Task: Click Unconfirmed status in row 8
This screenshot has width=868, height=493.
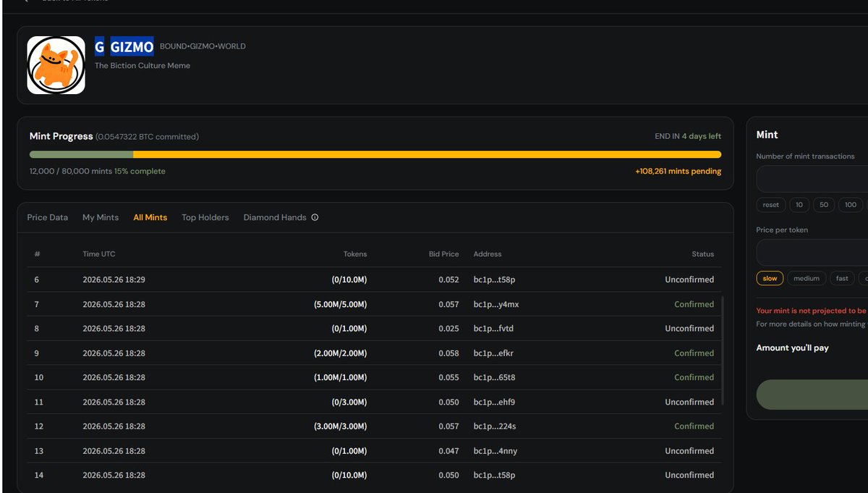Action: tap(689, 329)
